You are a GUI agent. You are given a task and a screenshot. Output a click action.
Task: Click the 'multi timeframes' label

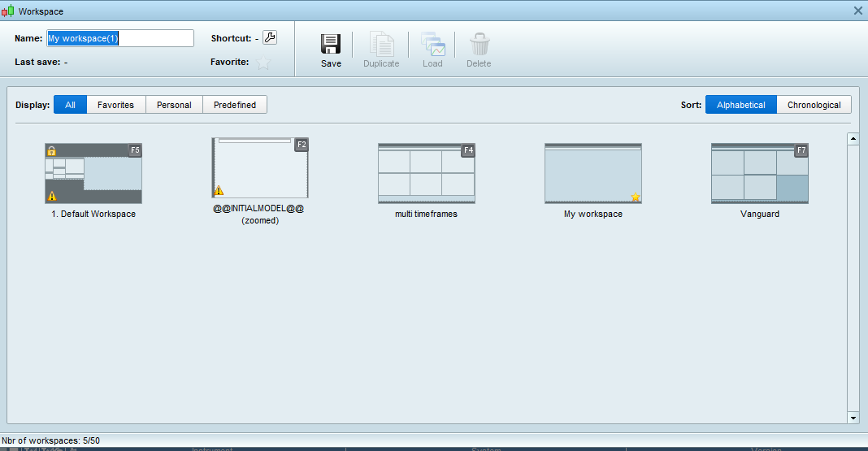coord(426,215)
